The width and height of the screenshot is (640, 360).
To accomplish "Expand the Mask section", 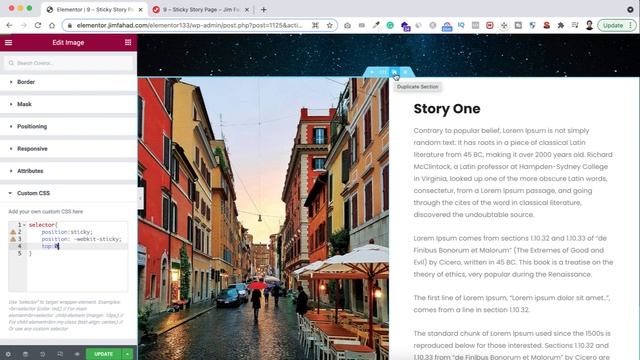I will (69, 104).
